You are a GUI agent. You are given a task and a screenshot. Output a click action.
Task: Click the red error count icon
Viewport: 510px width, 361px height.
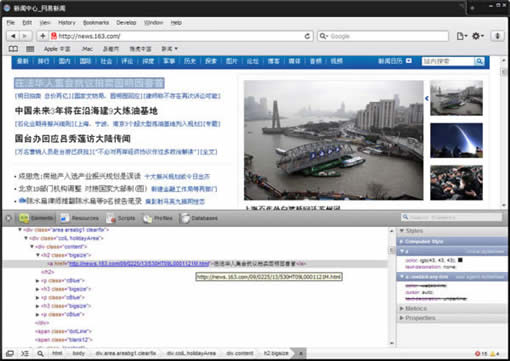pyautogui.click(x=477, y=354)
